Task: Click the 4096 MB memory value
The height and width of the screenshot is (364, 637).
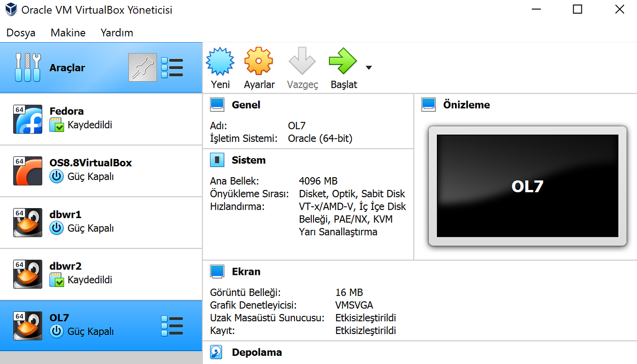Action: coord(318,181)
